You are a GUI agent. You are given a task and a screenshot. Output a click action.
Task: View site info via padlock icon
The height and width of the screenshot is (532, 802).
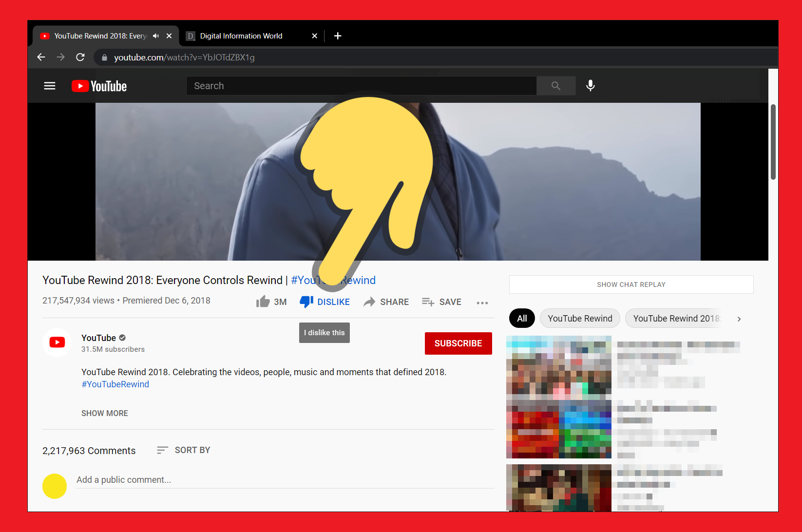click(x=104, y=57)
